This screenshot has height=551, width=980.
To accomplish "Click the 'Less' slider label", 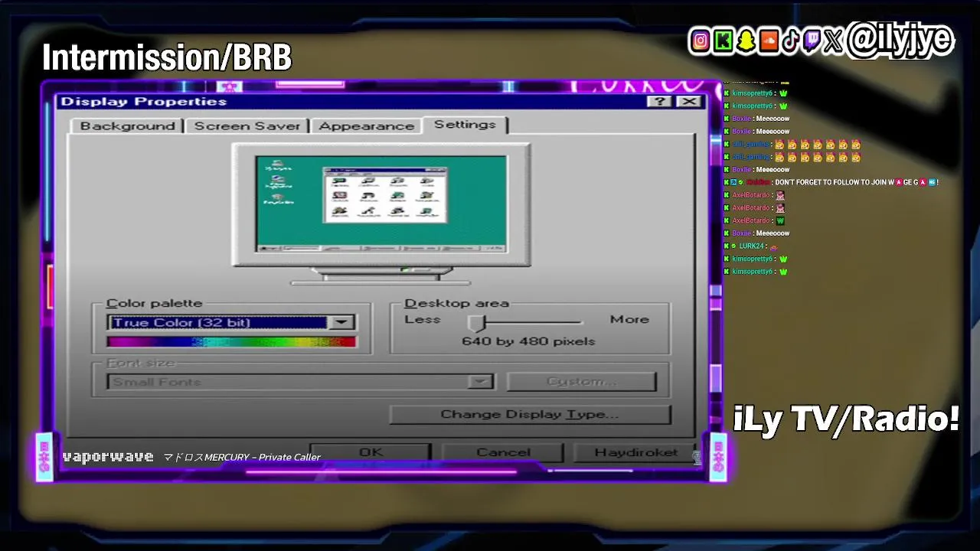I will point(423,319).
